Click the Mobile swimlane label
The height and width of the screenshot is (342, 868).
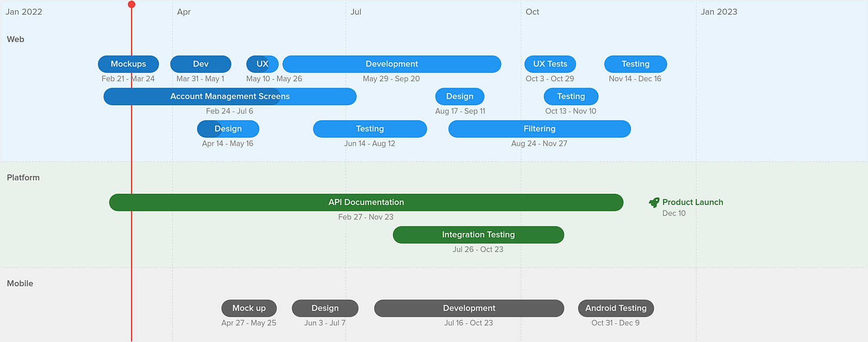pyautogui.click(x=20, y=283)
